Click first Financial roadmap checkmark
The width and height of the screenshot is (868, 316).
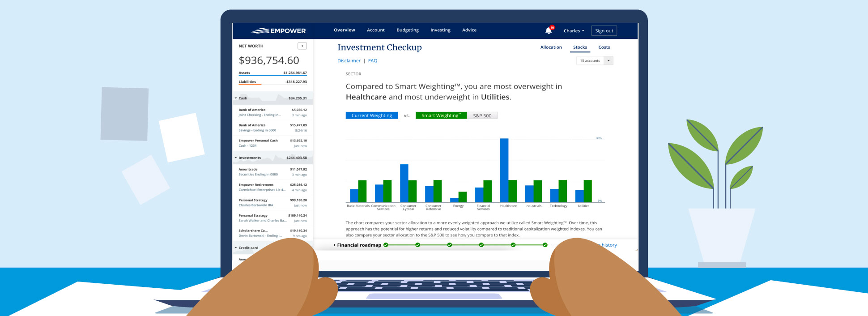tap(386, 245)
